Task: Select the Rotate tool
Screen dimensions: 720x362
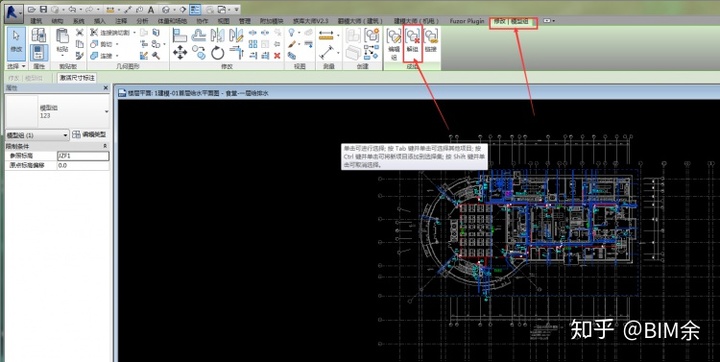Action: (x=217, y=53)
